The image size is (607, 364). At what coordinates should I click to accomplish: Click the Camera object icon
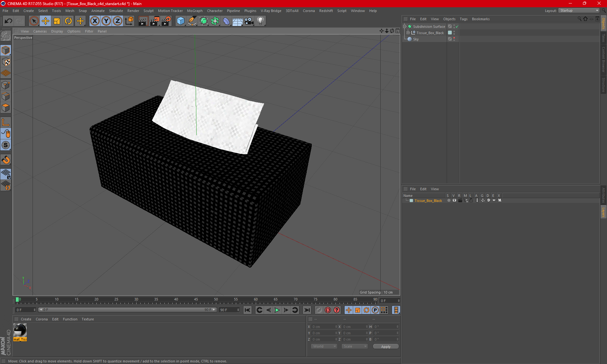point(249,21)
